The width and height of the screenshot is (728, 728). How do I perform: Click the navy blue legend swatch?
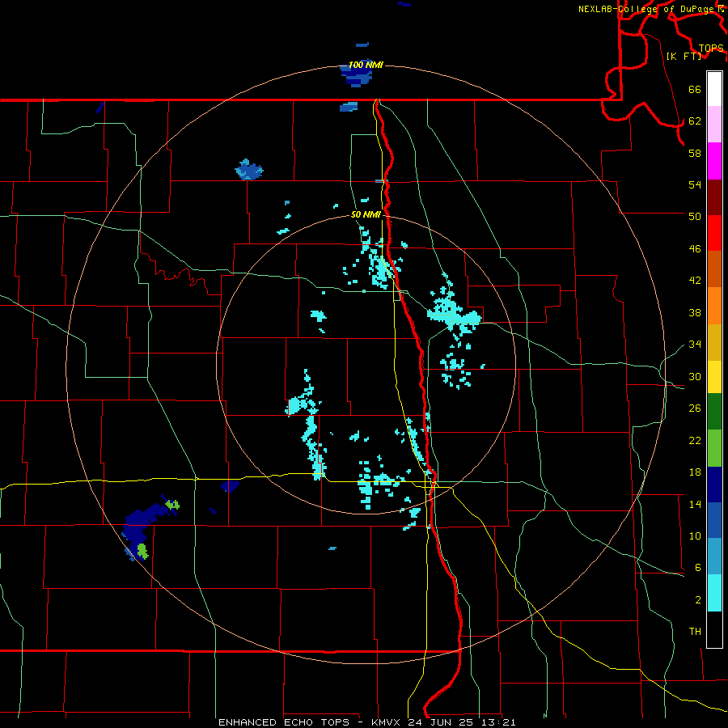click(x=714, y=485)
